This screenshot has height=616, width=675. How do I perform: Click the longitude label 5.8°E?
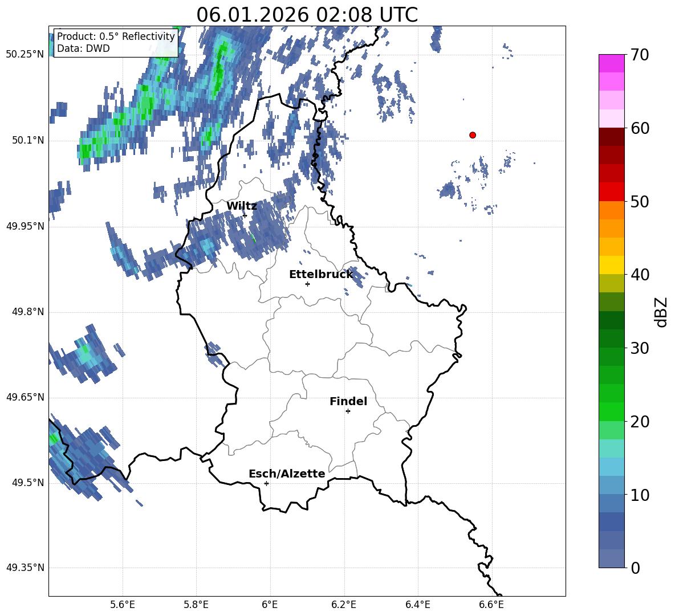[196, 605]
